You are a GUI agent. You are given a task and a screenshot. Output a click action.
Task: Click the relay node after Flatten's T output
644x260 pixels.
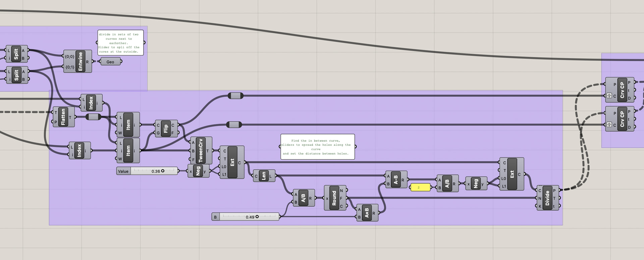(x=93, y=117)
